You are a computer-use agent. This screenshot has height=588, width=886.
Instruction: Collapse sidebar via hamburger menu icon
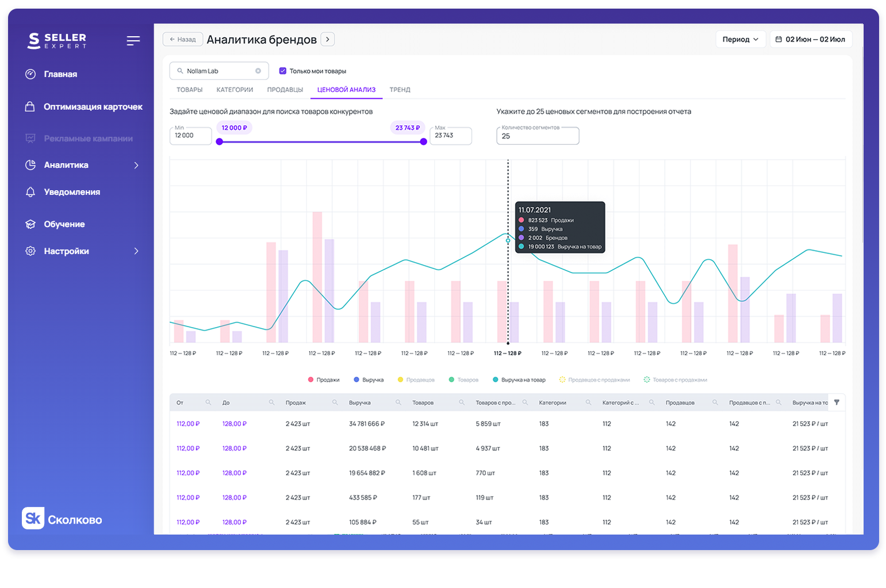coord(133,41)
